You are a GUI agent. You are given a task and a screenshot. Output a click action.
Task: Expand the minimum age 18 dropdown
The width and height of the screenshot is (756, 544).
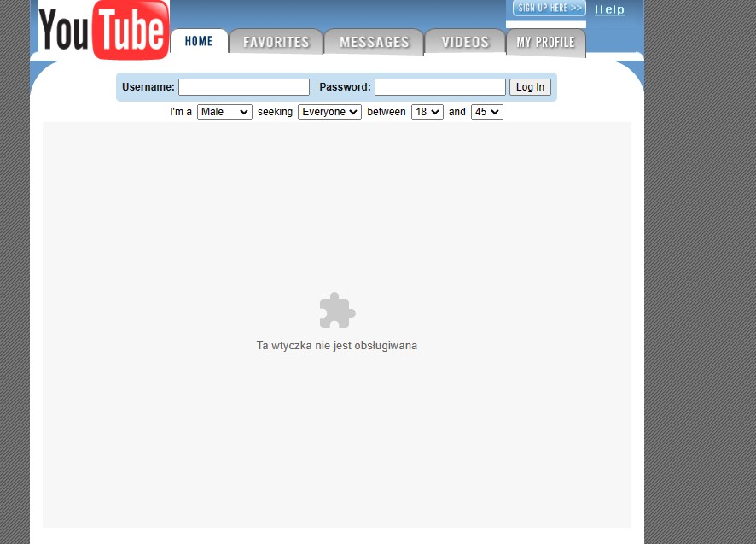pos(427,112)
